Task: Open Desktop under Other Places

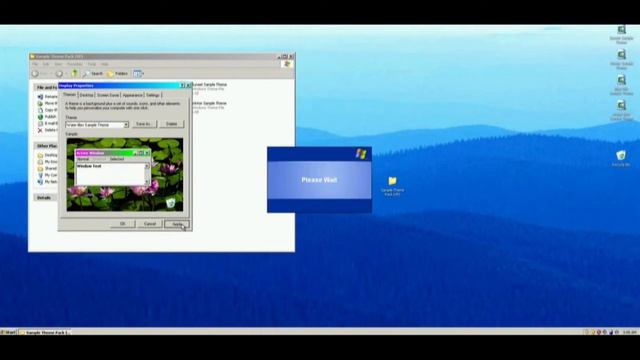Action: [47, 155]
